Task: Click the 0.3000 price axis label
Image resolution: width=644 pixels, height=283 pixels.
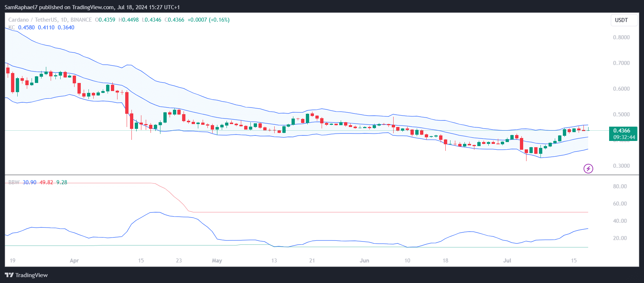Action: [x=621, y=166]
